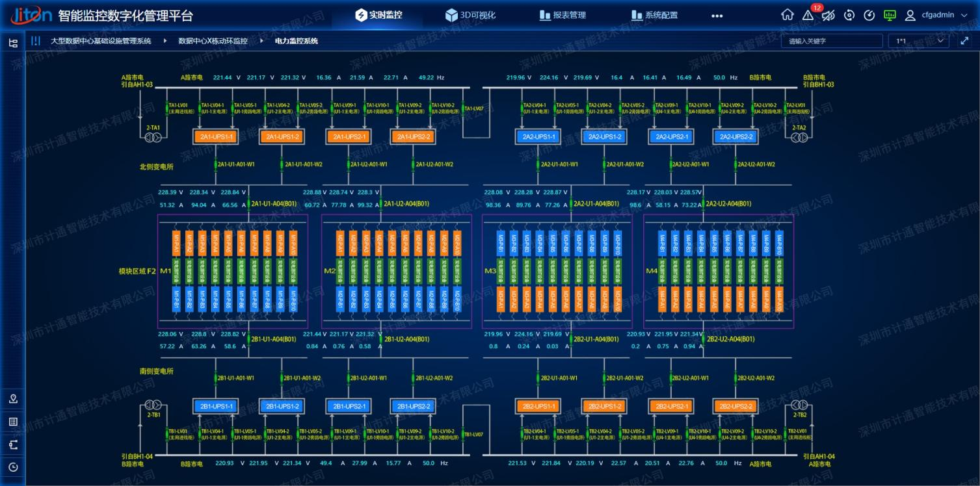Open the 1*1 layout dropdown

point(918,41)
